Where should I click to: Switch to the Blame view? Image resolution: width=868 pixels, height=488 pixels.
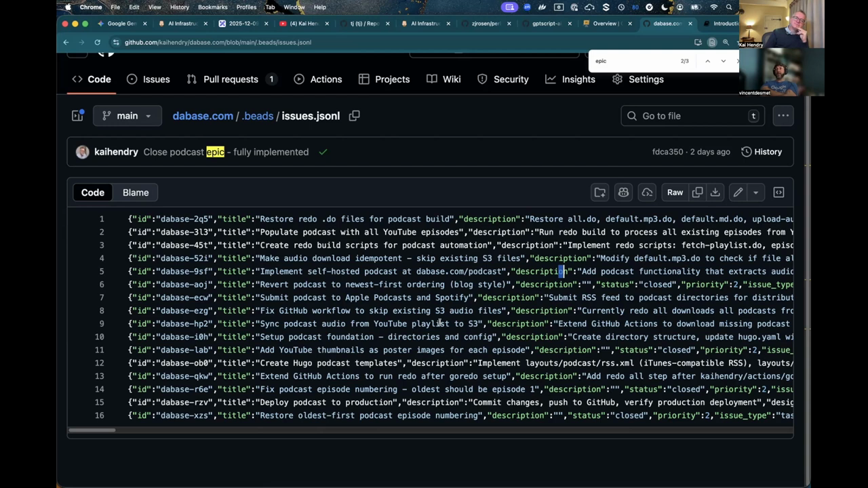point(136,192)
